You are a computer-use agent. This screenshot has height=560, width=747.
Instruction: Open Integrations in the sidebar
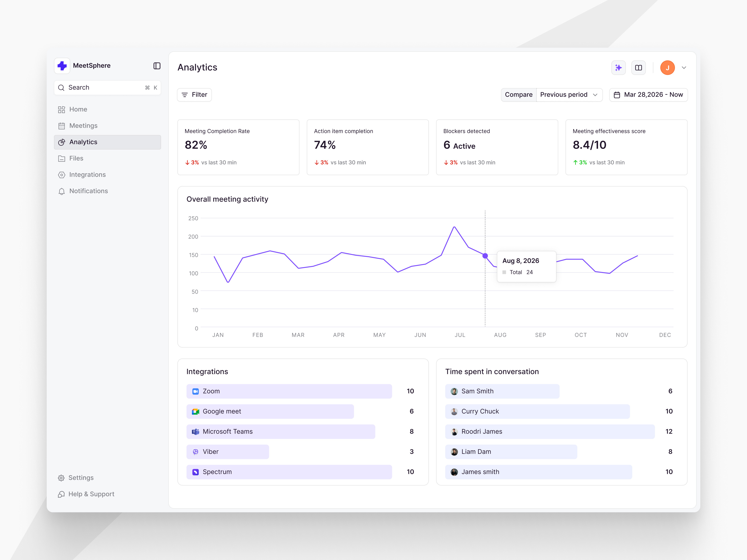pyautogui.click(x=107, y=175)
